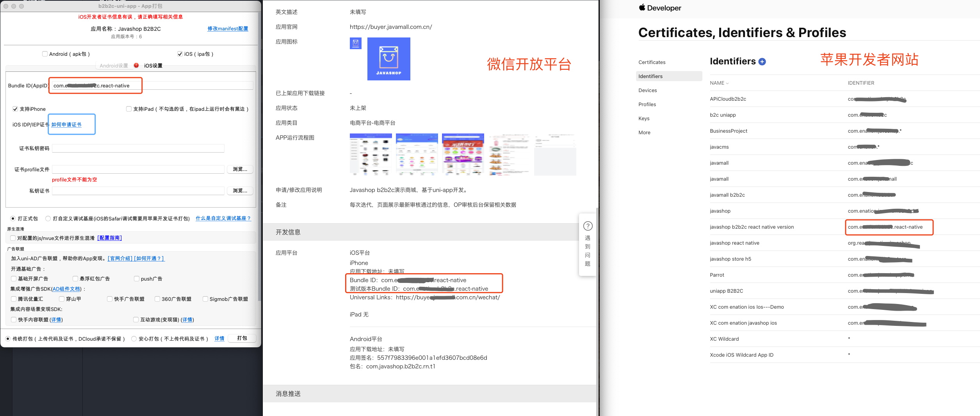Enable 360广告联盟 checkbox
This screenshot has height=416, width=980.
(157, 299)
